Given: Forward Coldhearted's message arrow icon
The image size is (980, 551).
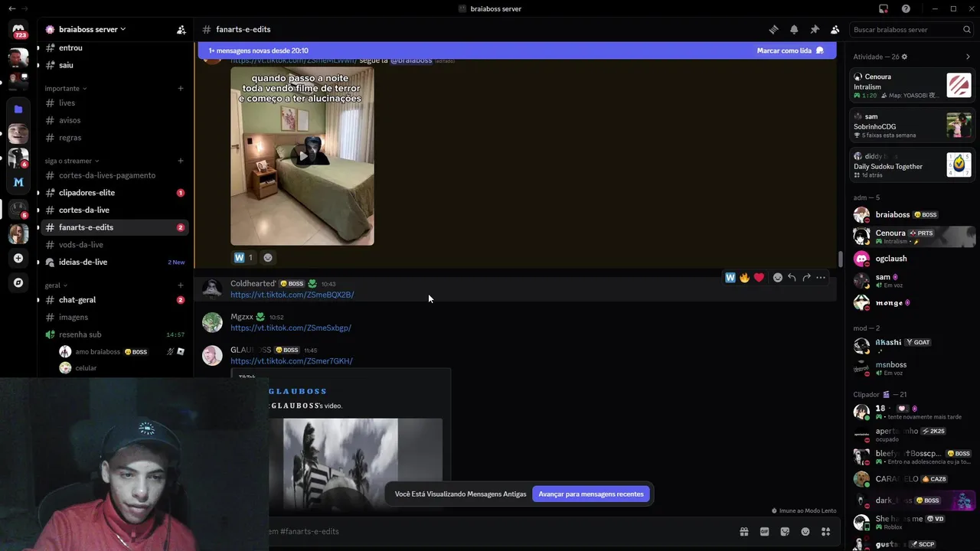Looking at the screenshot, I should [806, 277].
